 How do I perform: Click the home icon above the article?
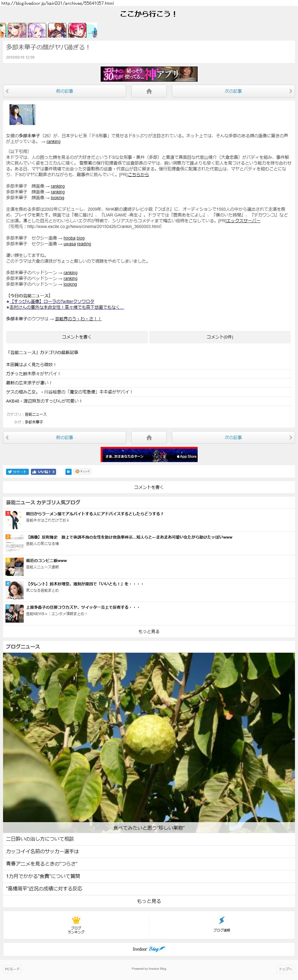[x=149, y=91]
